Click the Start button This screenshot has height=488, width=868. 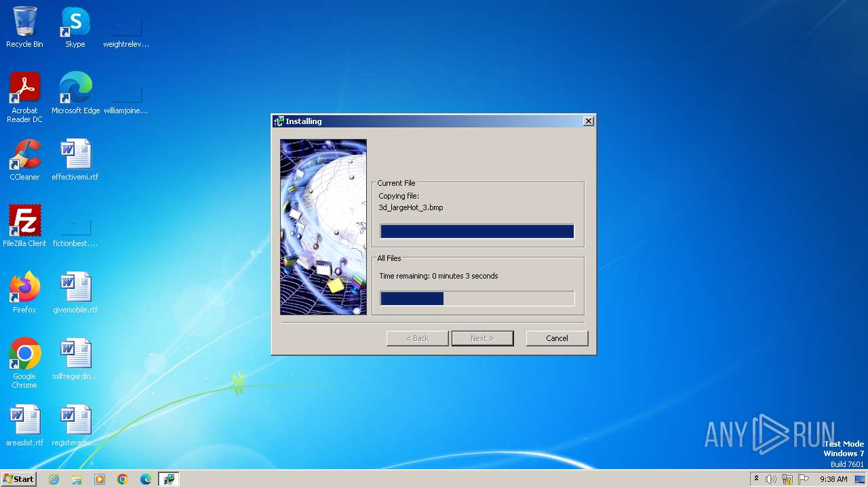[18, 479]
